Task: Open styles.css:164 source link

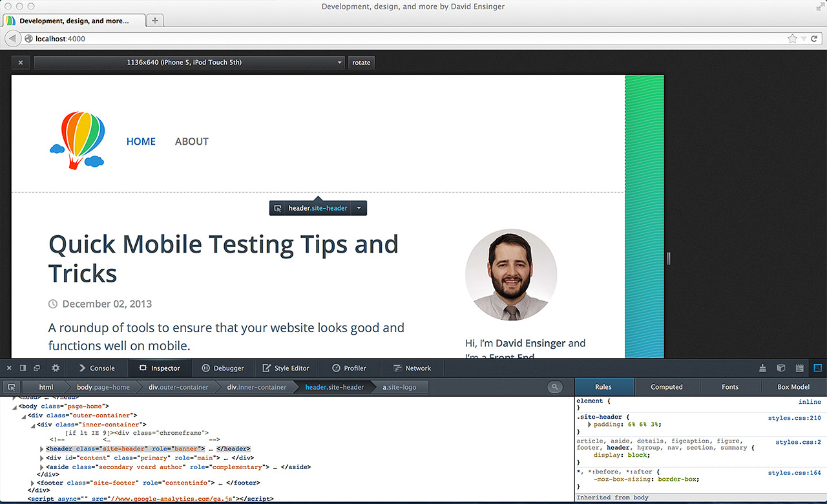Action: pyautogui.click(x=794, y=473)
